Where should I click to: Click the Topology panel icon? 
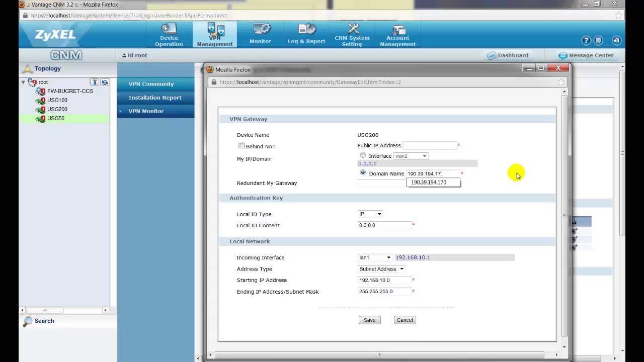(x=27, y=68)
